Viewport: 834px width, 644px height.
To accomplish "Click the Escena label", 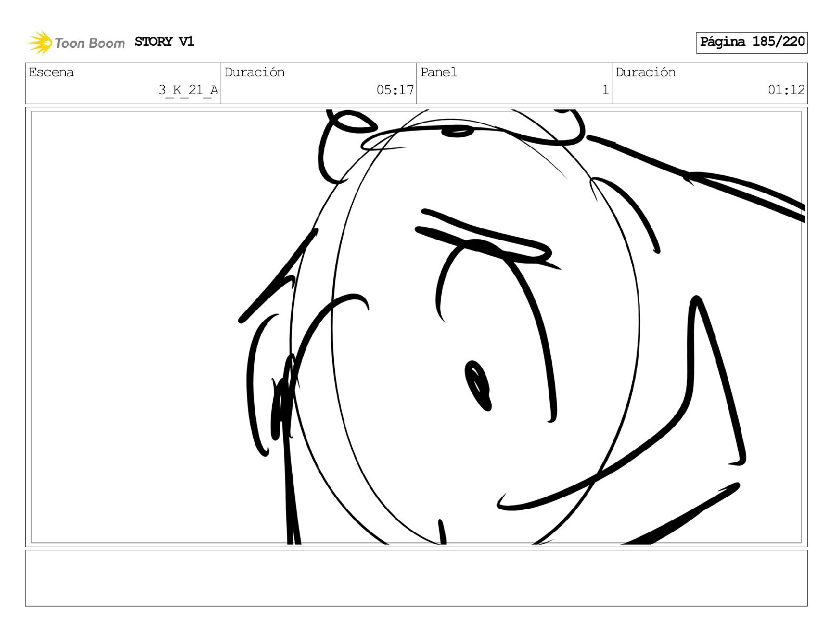I will pyautogui.click(x=51, y=72).
